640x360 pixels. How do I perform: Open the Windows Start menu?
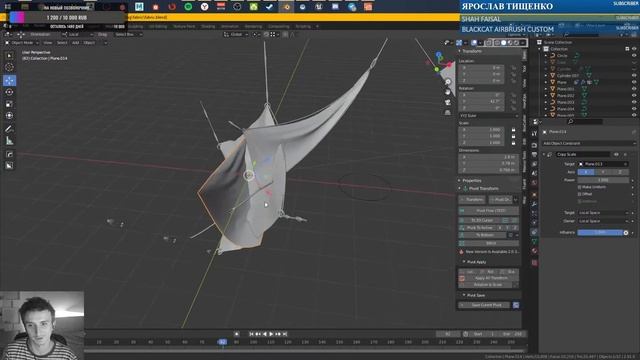pyautogui.click(x=7, y=7)
